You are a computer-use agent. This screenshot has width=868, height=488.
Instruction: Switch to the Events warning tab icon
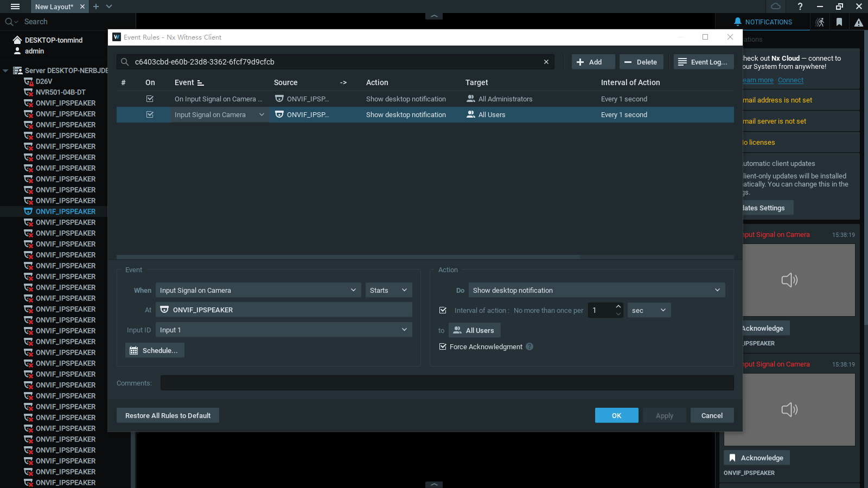coord(858,22)
